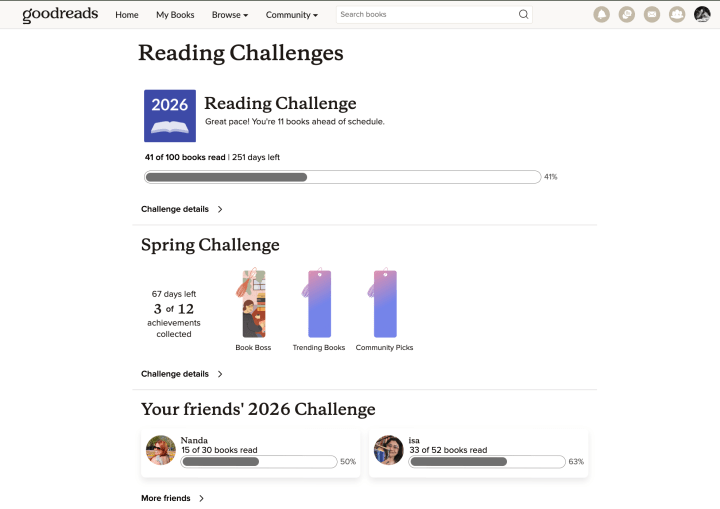The width and height of the screenshot is (720, 509).
Task: Click the search magnifier icon
Action: (523, 15)
